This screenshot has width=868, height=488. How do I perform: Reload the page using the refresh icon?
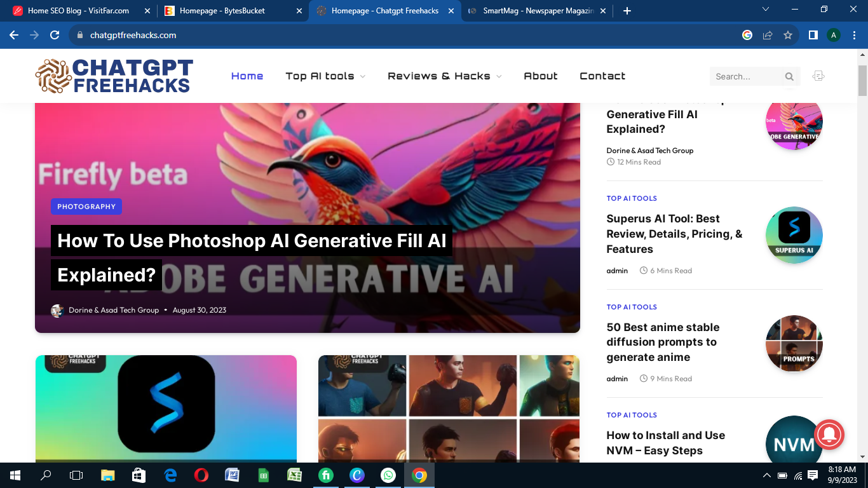(x=55, y=36)
